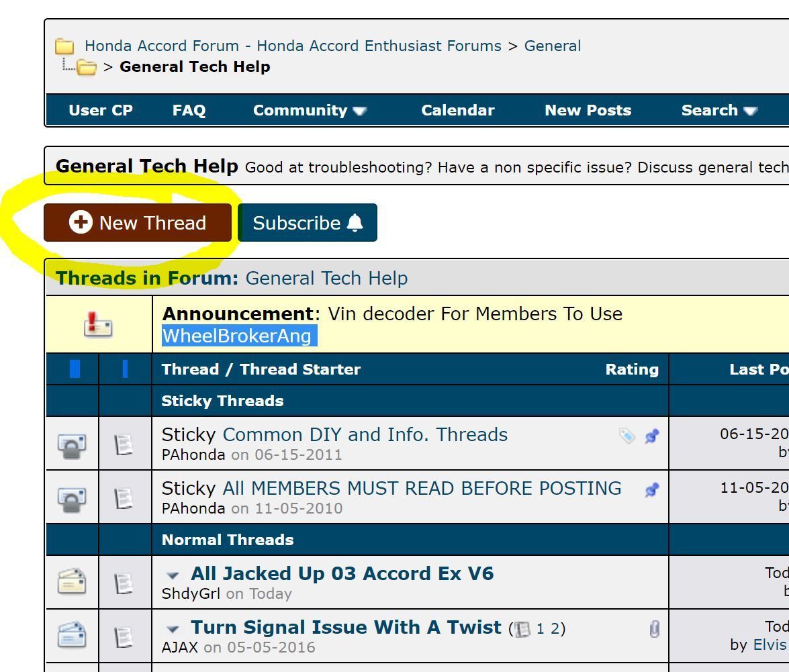Click paperclip attachment icon on Turn Signal thread

655,628
